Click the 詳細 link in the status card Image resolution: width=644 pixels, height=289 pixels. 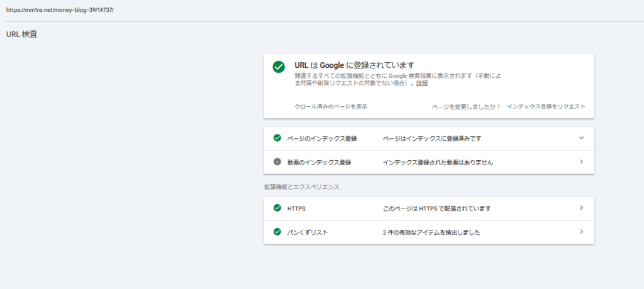coord(421,83)
